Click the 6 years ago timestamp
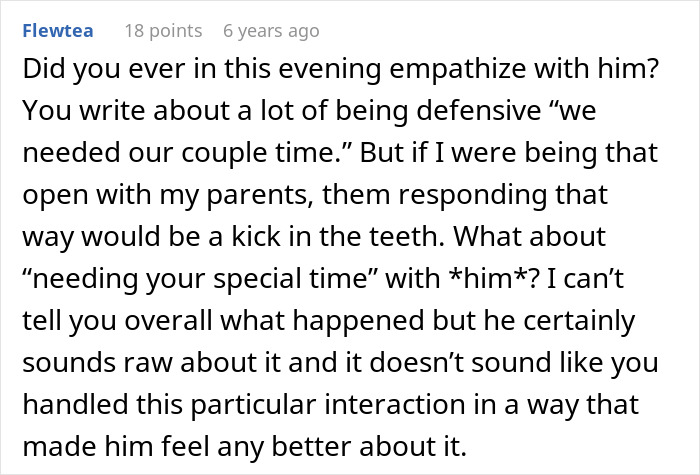 coord(271,31)
